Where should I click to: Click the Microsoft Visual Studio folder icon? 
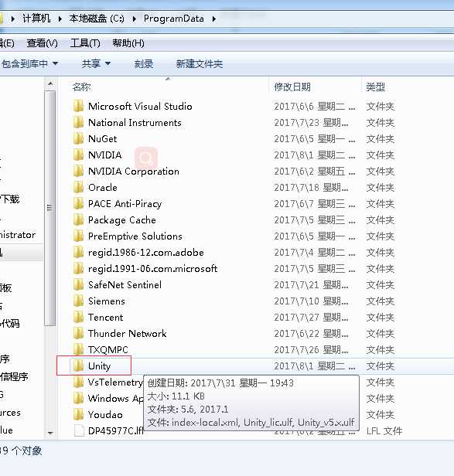click(x=78, y=107)
